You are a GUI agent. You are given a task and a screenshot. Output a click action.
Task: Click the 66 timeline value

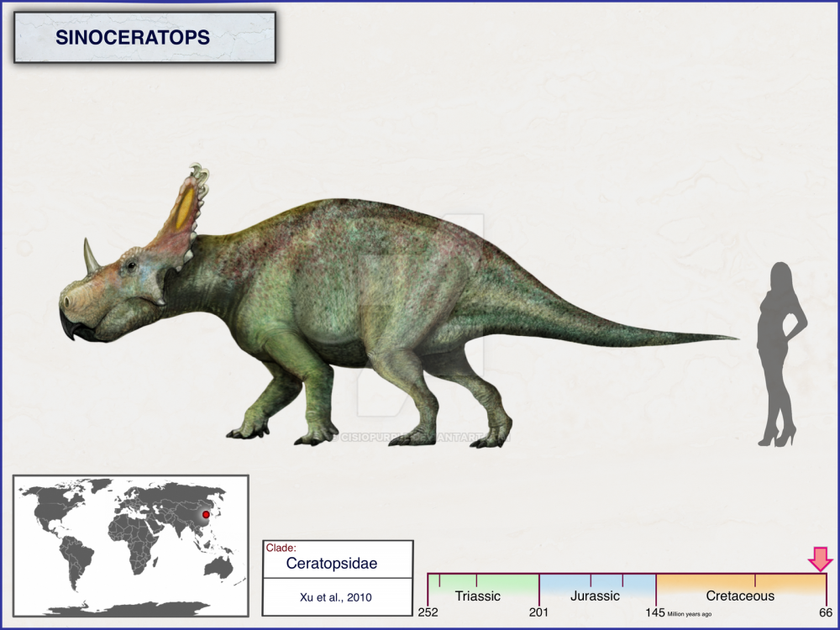pos(826,612)
